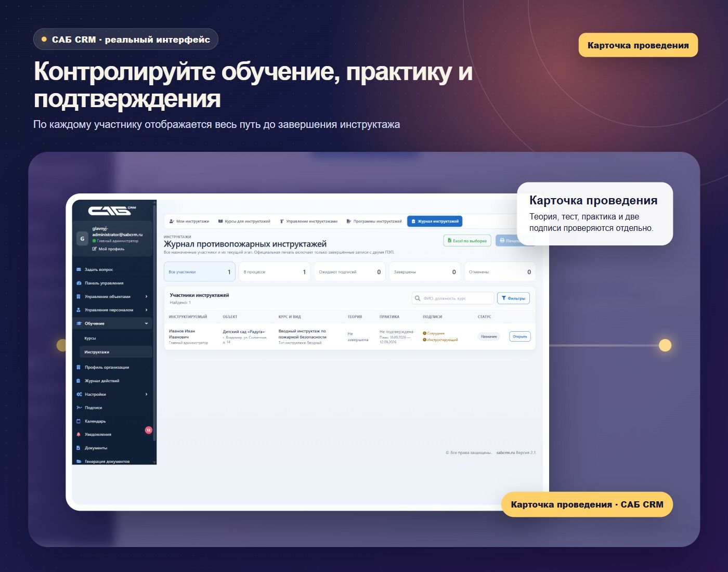
Task: Click the G avatar in the sidebar
Action: [x=82, y=239]
